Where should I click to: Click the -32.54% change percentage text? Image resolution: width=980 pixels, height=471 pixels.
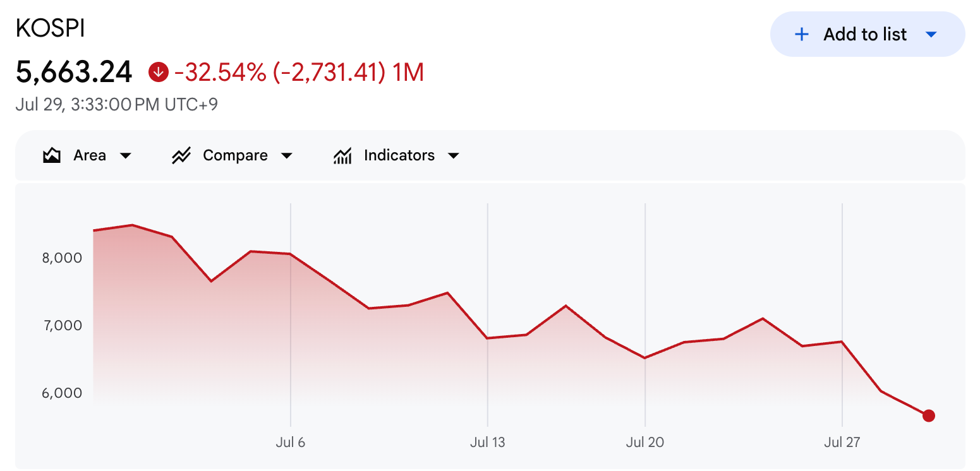click(x=220, y=73)
